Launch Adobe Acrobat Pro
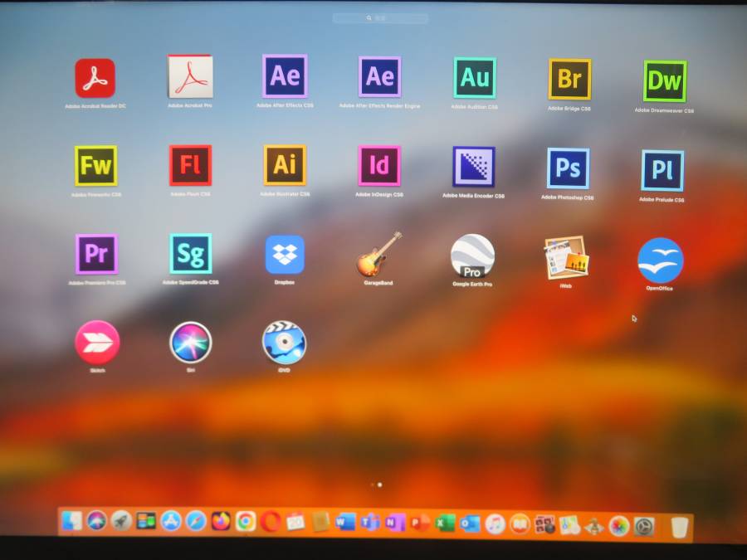 tap(190, 76)
